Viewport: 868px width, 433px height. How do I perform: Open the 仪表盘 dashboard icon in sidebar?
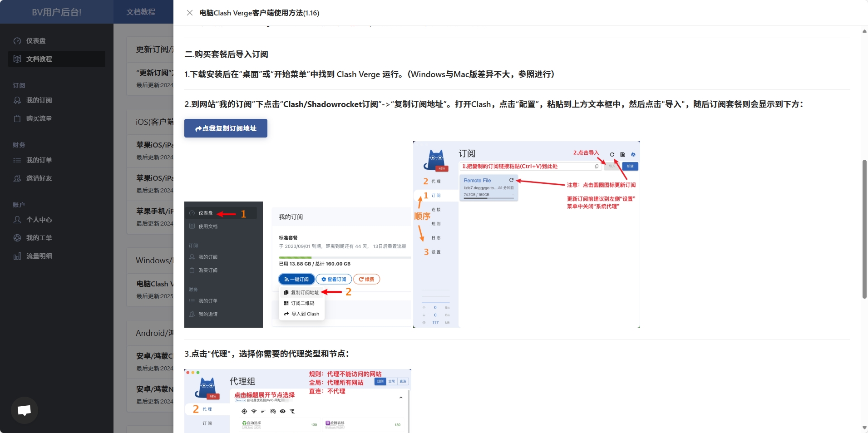coord(17,41)
